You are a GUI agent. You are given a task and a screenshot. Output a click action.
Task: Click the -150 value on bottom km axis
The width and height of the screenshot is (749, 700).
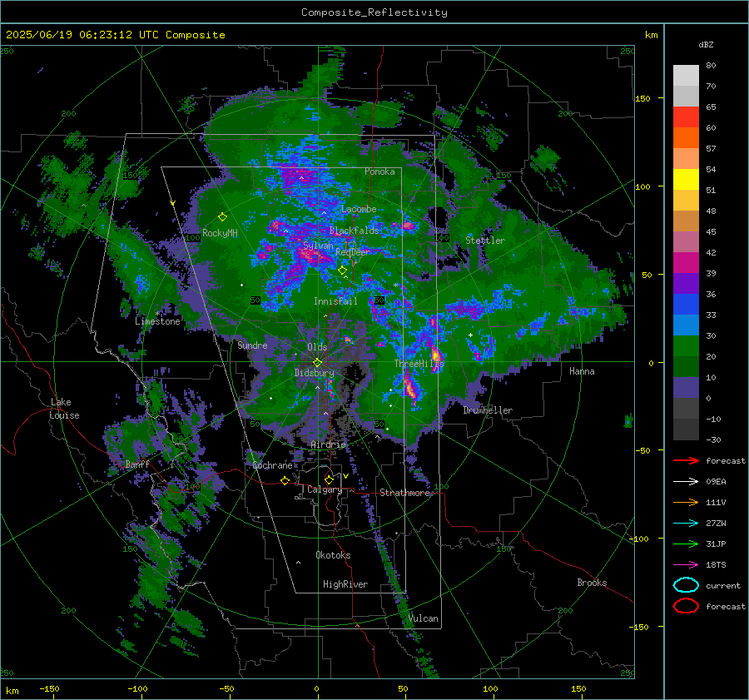[x=49, y=688]
